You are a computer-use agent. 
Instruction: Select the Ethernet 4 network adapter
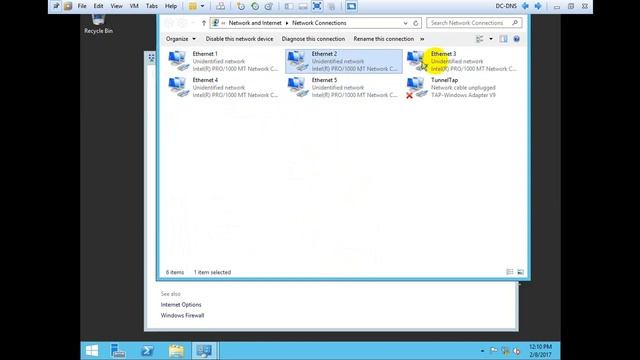223,87
